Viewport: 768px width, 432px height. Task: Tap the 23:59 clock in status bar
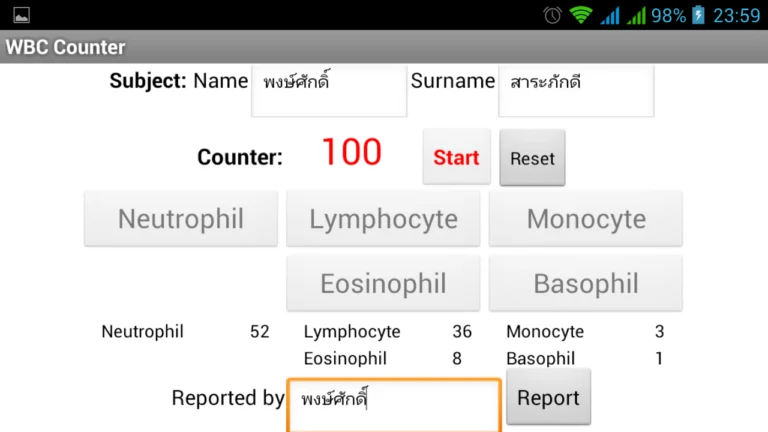[x=736, y=16]
